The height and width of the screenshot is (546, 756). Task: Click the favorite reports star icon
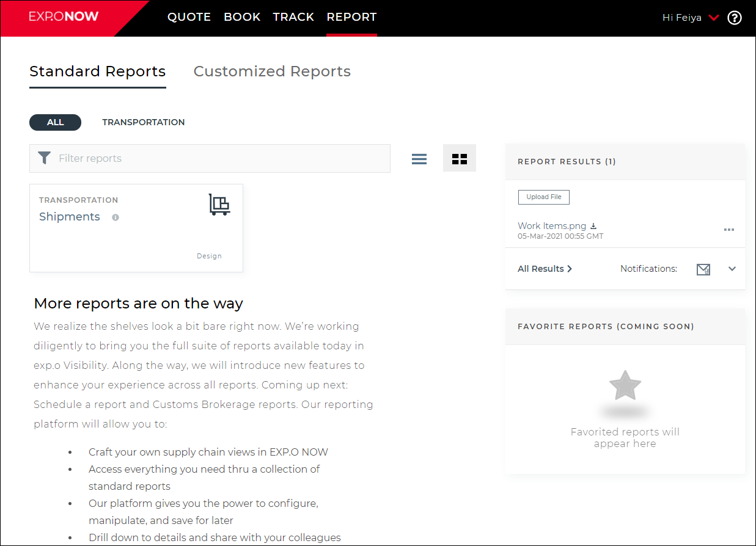625,385
